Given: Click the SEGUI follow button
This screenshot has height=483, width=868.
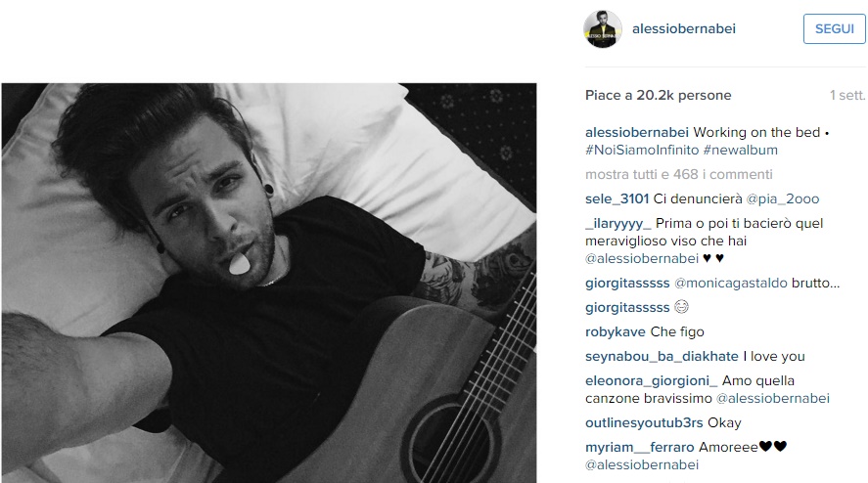Looking at the screenshot, I should click(x=834, y=28).
